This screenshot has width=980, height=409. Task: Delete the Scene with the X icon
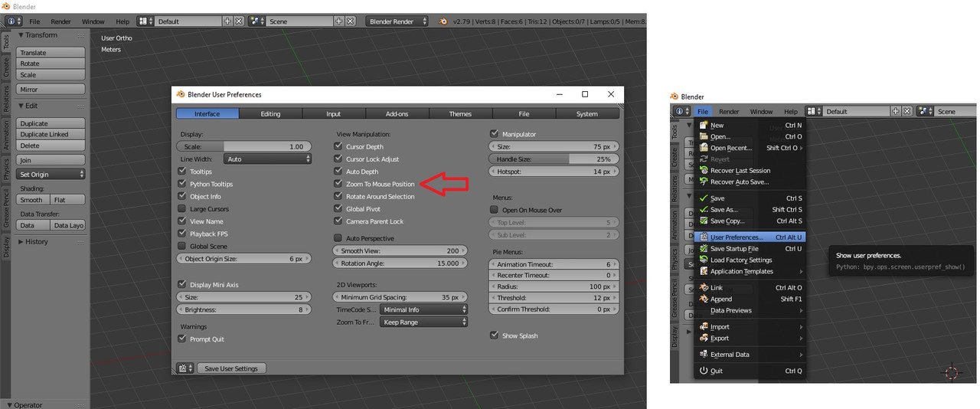pyautogui.click(x=351, y=21)
